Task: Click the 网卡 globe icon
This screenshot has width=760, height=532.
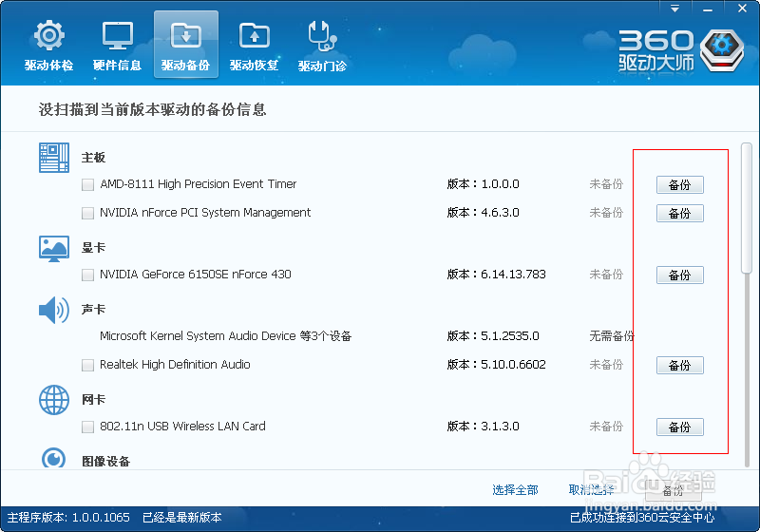Action: click(54, 400)
